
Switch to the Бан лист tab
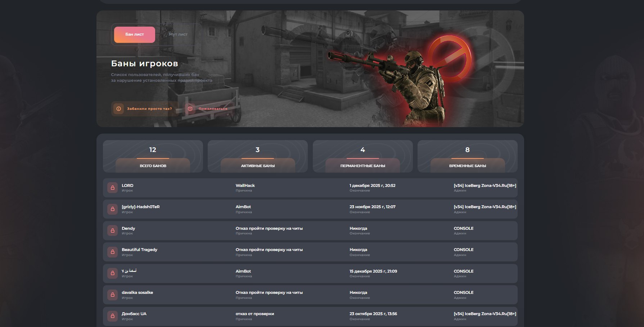134,35
